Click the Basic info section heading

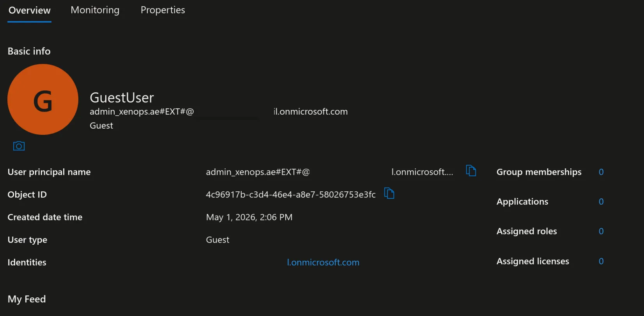pyautogui.click(x=29, y=51)
